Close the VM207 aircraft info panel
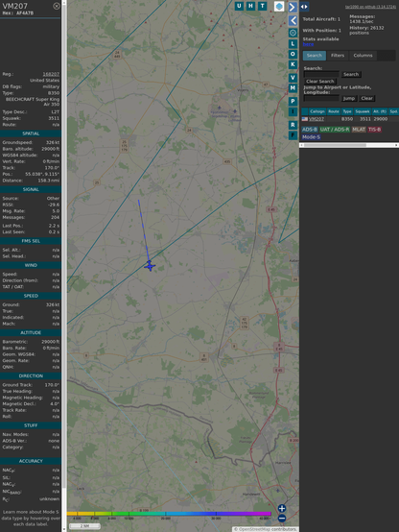 click(57, 6)
